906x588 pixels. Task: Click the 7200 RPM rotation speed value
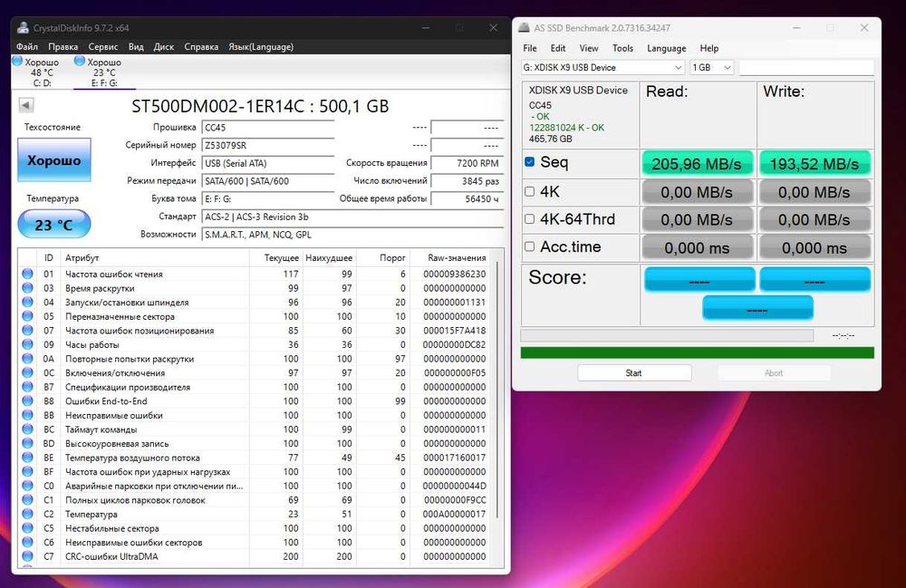coord(467,163)
